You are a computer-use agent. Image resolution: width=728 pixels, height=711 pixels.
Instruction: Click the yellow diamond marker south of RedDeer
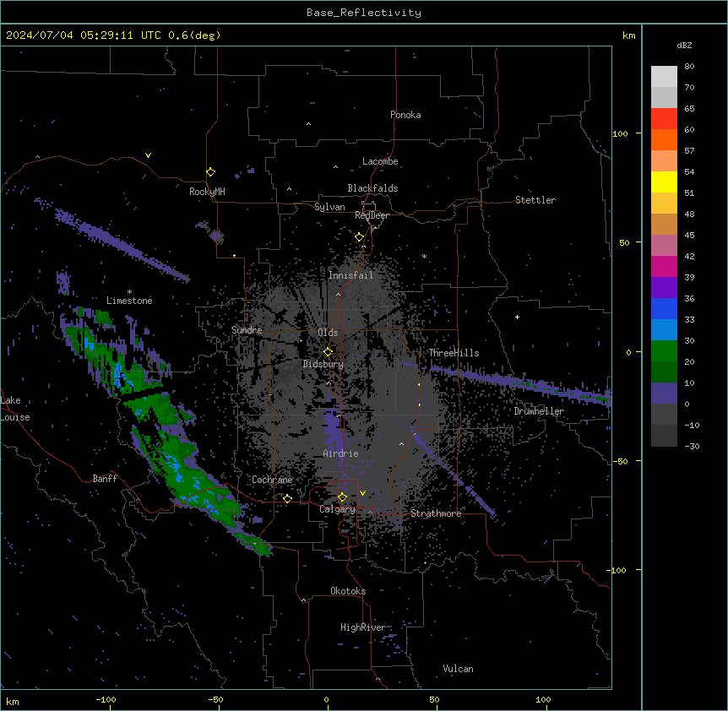(360, 237)
